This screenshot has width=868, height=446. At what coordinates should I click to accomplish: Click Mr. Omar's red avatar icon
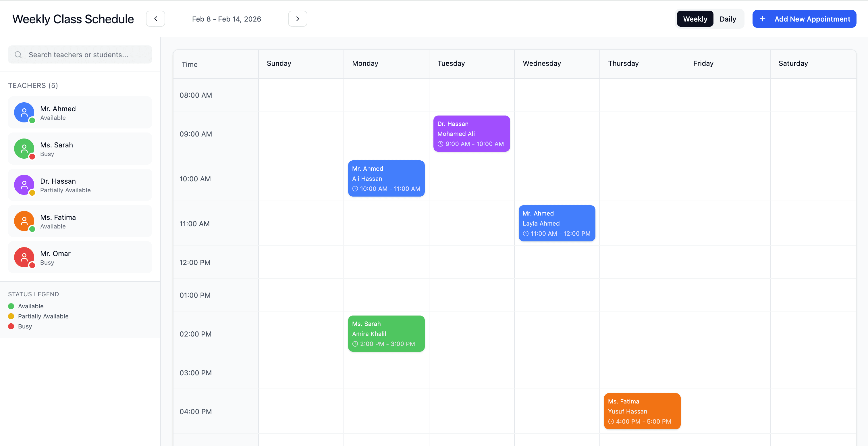point(24,257)
